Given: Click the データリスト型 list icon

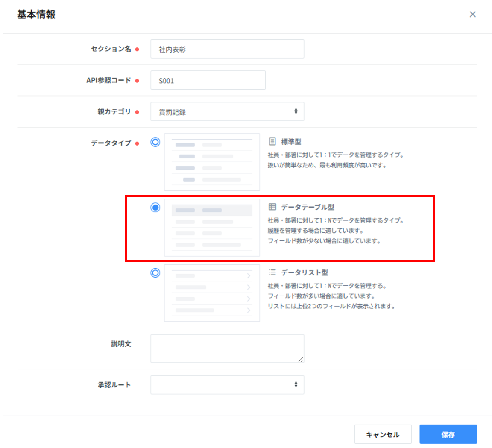Looking at the screenshot, I should coord(272,272).
